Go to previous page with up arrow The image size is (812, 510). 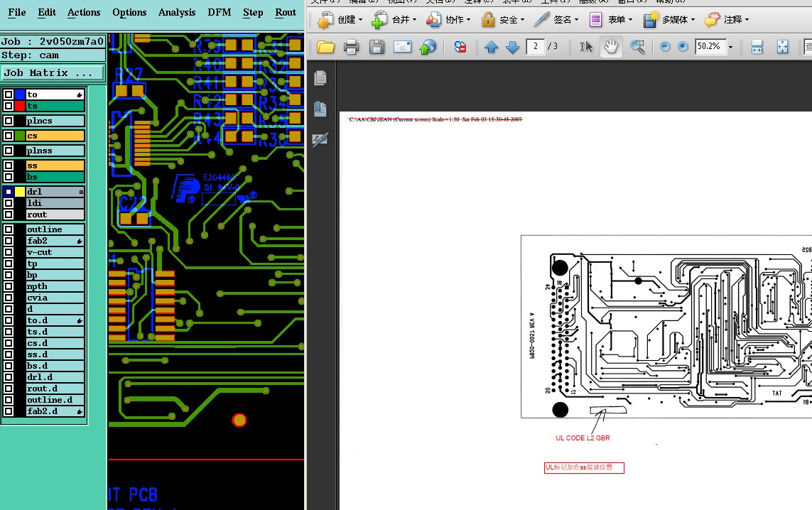[491, 47]
